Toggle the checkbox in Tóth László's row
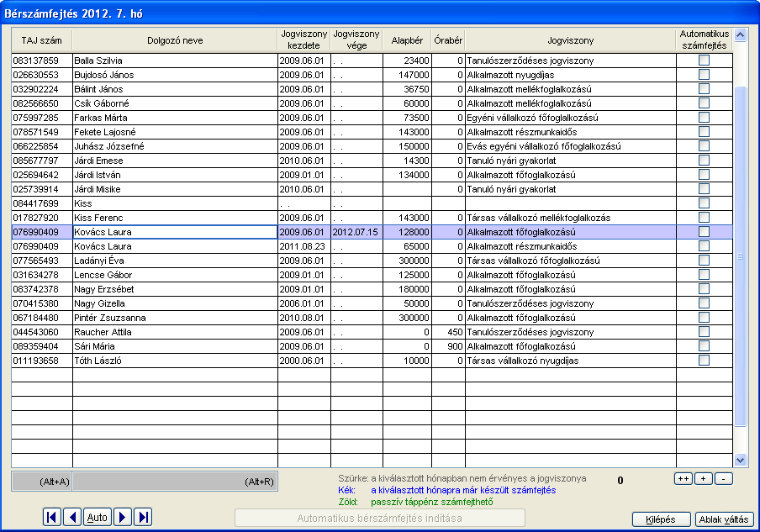 coord(704,361)
